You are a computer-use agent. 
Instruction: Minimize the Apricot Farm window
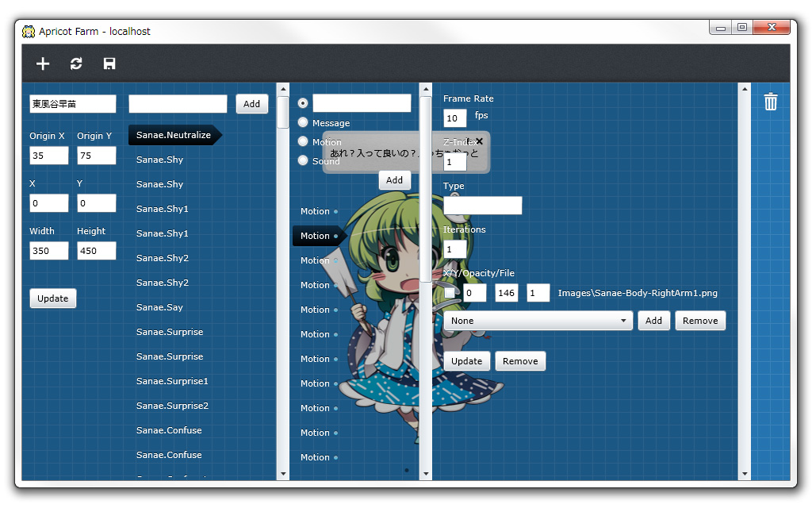pyautogui.click(x=720, y=27)
